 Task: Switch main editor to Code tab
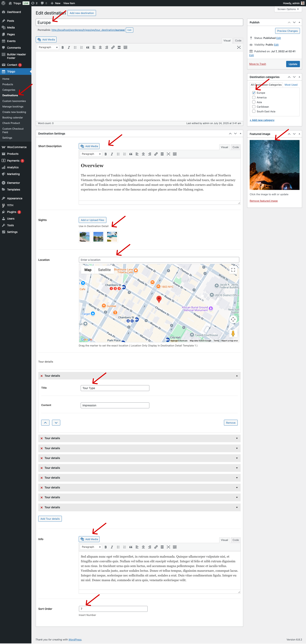pyautogui.click(x=238, y=40)
